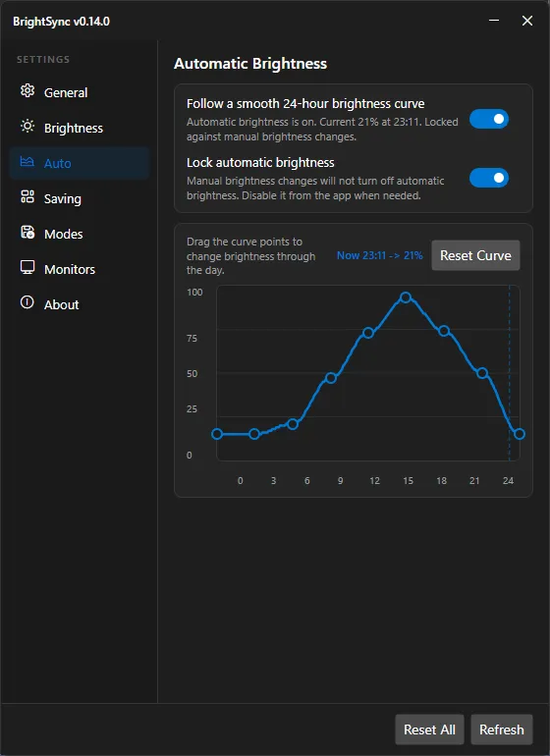This screenshot has width=550, height=756.
Task: Open the About page
Action: click(80, 304)
